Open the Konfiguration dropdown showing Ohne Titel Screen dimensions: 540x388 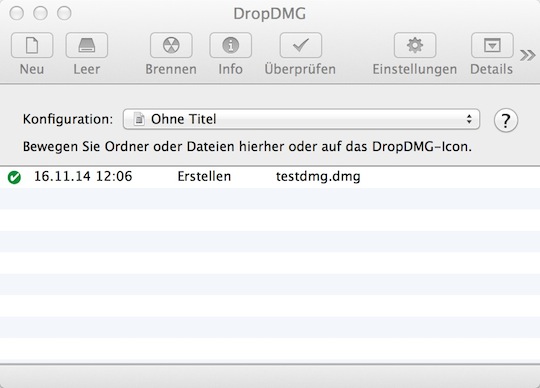coord(301,119)
